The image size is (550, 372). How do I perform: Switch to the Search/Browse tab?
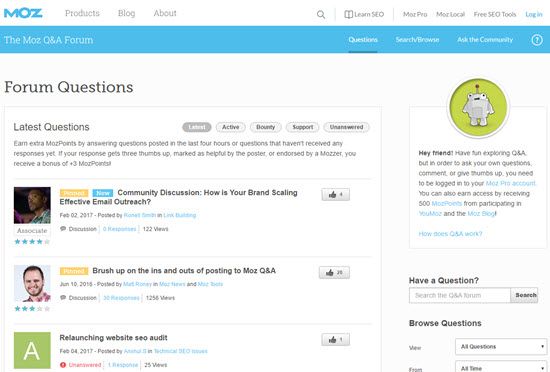pyautogui.click(x=417, y=40)
